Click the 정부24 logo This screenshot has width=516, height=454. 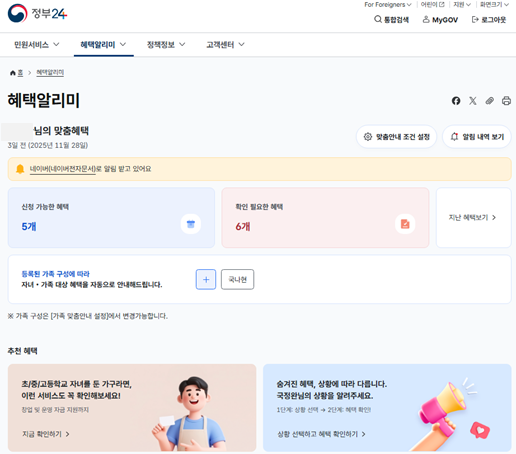(37, 14)
